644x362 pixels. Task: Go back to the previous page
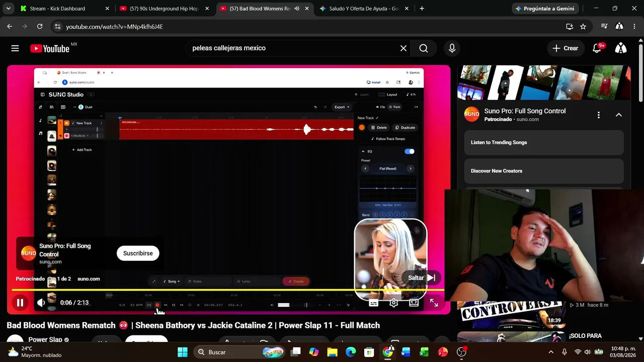coord(10,27)
